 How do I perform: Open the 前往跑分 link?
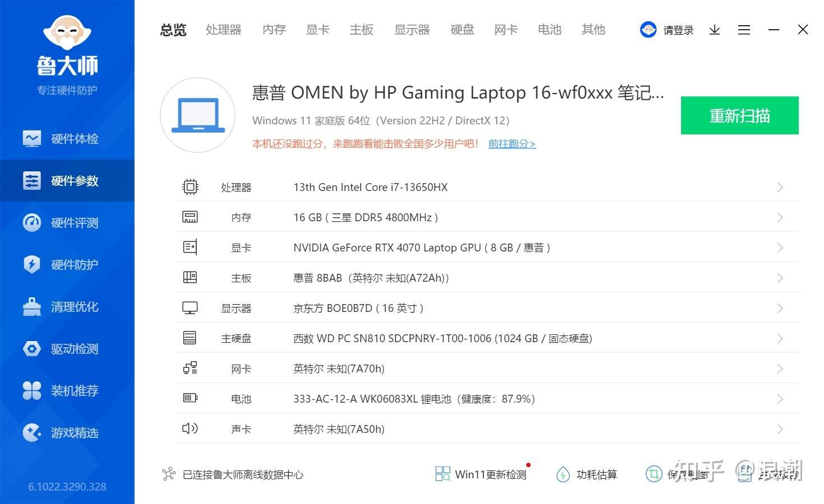[x=511, y=144]
